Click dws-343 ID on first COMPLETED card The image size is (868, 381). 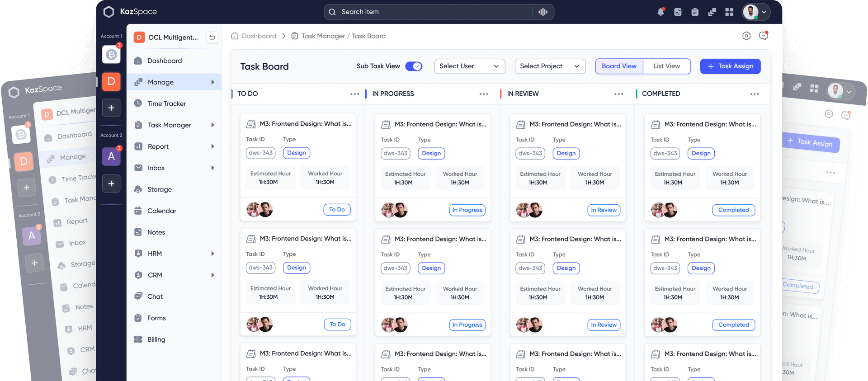point(665,153)
